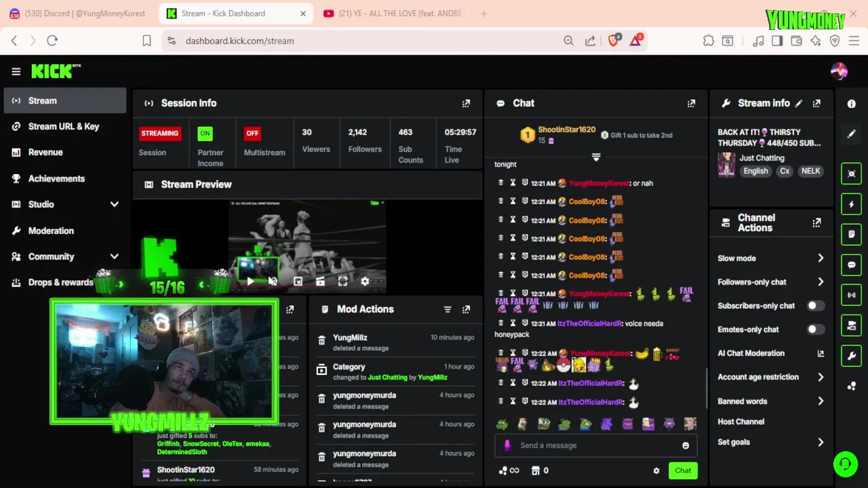Click Host Channel action
This screenshot has width=868, height=488.
click(x=741, y=422)
